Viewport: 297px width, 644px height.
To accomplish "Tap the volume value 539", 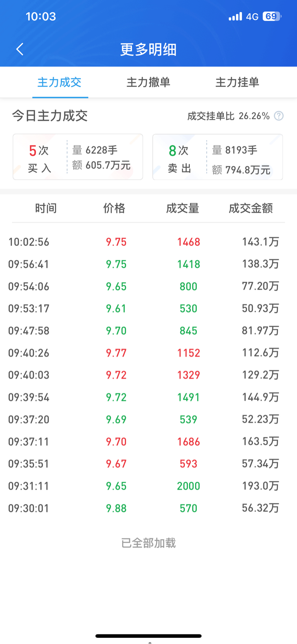I will pyautogui.click(x=189, y=419).
